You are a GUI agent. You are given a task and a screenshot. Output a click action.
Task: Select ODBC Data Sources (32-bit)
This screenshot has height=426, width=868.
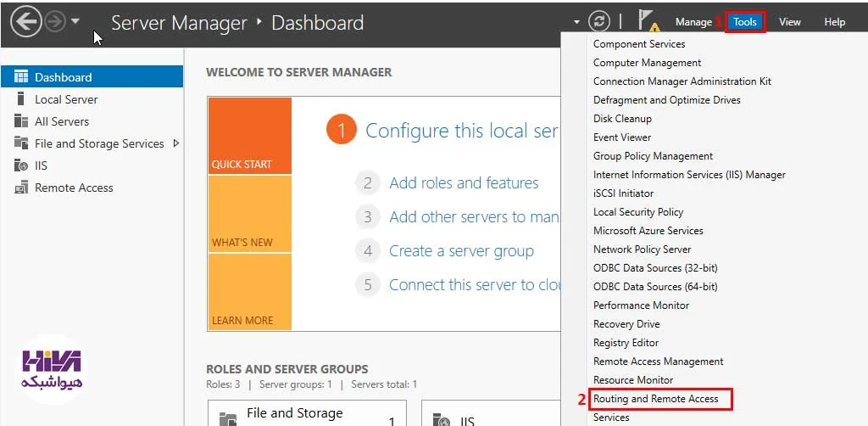pyautogui.click(x=655, y=267)
